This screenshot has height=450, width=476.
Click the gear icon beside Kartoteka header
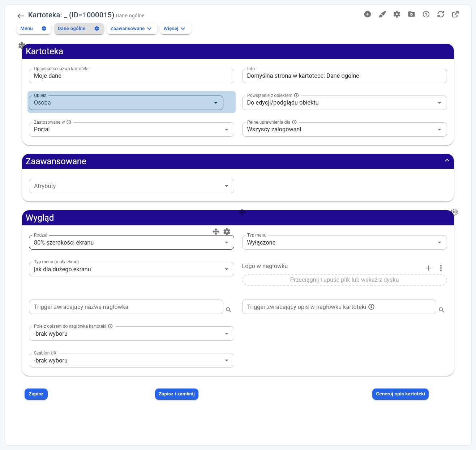(22, 46)
